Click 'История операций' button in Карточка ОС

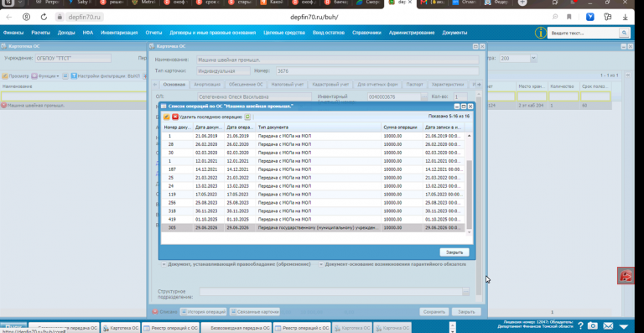tap(203, 312)
